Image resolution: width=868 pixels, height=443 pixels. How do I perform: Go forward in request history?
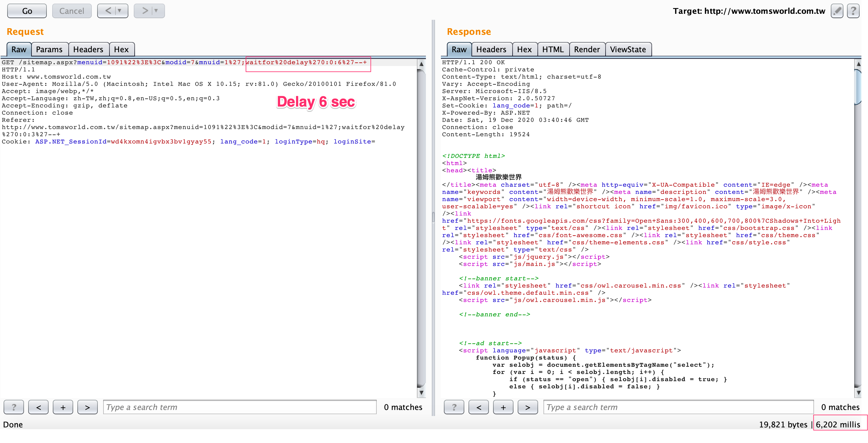click(x=145, y=11)
